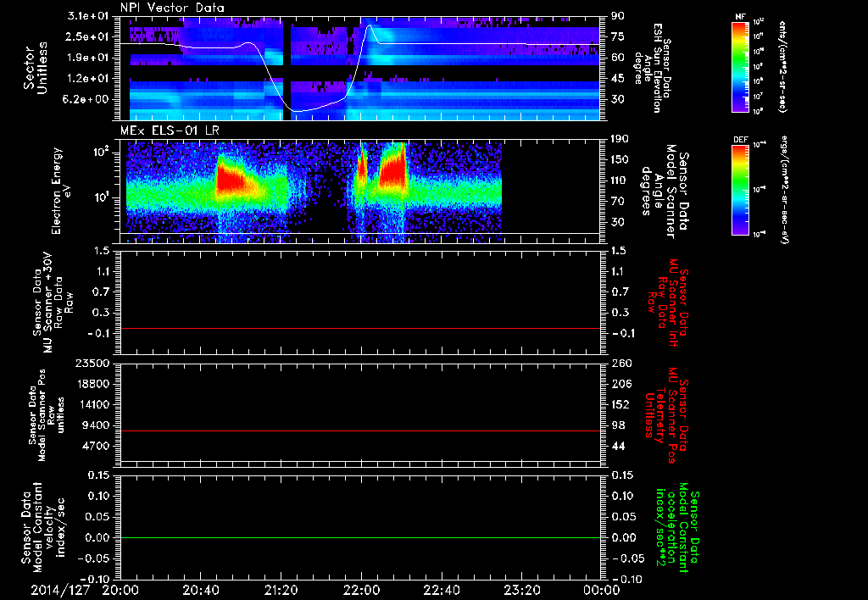This screenshot has width=868, height=600.
Task: Click the "152" telemetry tick label
Action: pyautogui.click(x=620, y=404)
